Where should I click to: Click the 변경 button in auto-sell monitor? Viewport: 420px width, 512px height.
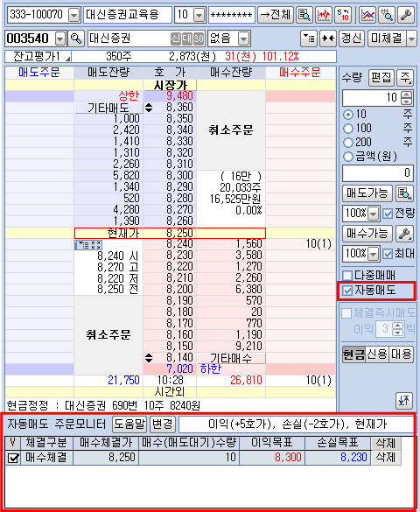(x=163, y=424)
